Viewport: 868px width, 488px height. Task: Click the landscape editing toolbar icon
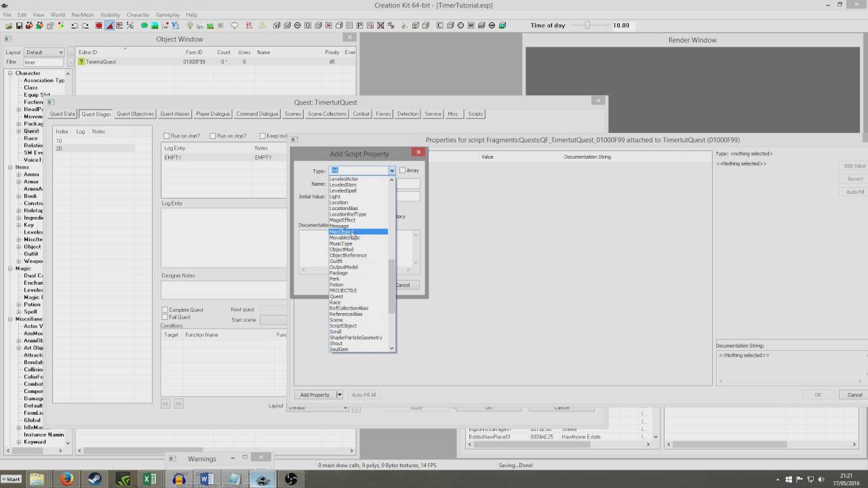(x=155, y=26)
